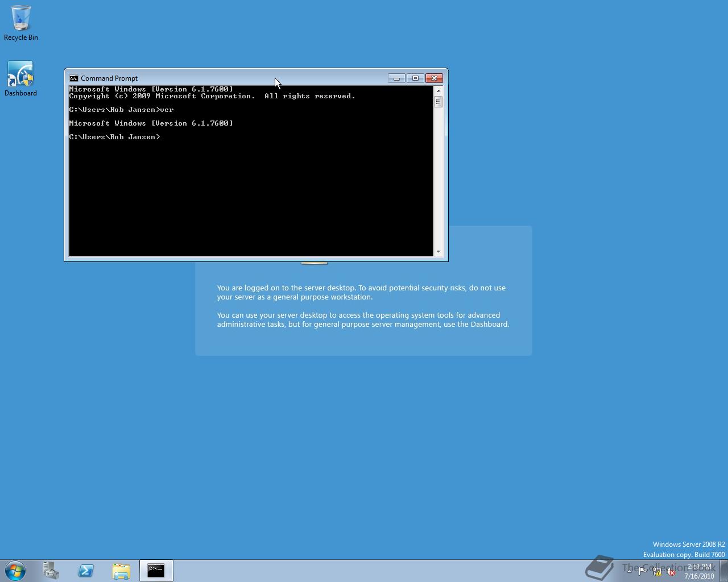728x582 pixels.
Task: Open the calendar by clicking the clock
Action: pos(700,571)
